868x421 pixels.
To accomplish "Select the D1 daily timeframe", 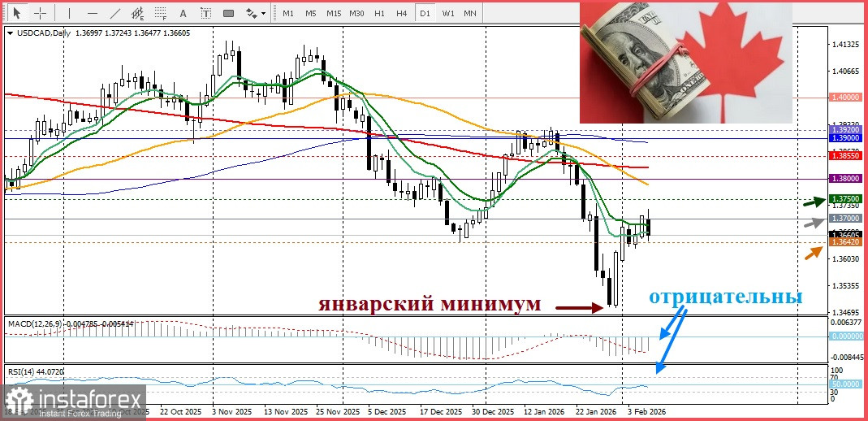I will click(x=425, y=13).
